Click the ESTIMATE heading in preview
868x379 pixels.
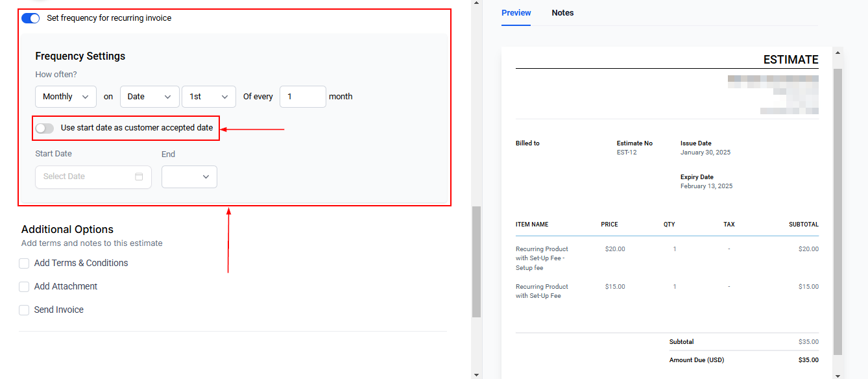point(791,60)
